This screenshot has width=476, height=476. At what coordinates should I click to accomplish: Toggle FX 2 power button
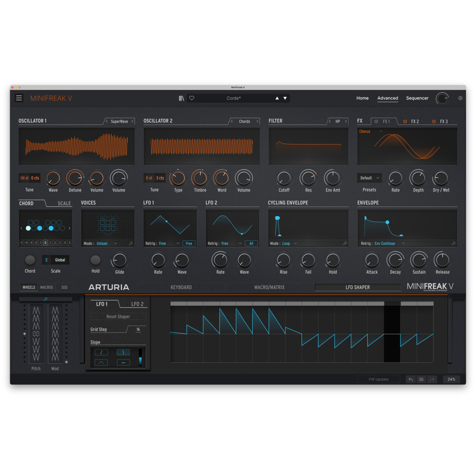(x=405, y=121)
